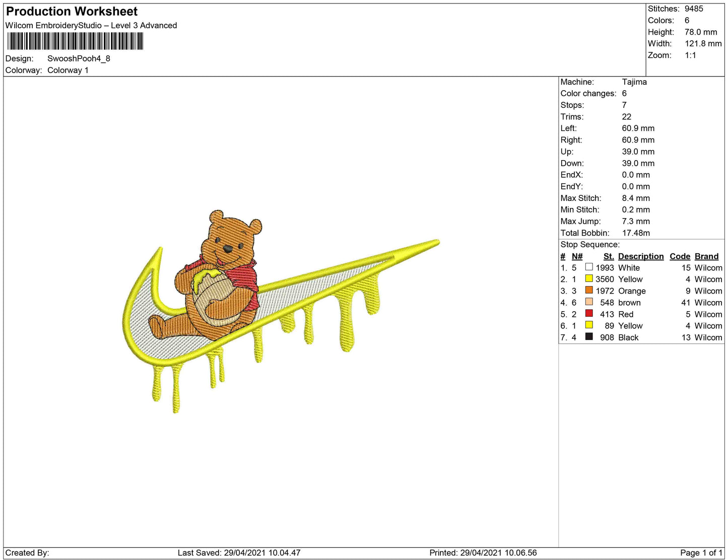This screenshot has height=560, width=728.
Task: Click the code '15' in the White row
Action: click(x=686, y=268)
